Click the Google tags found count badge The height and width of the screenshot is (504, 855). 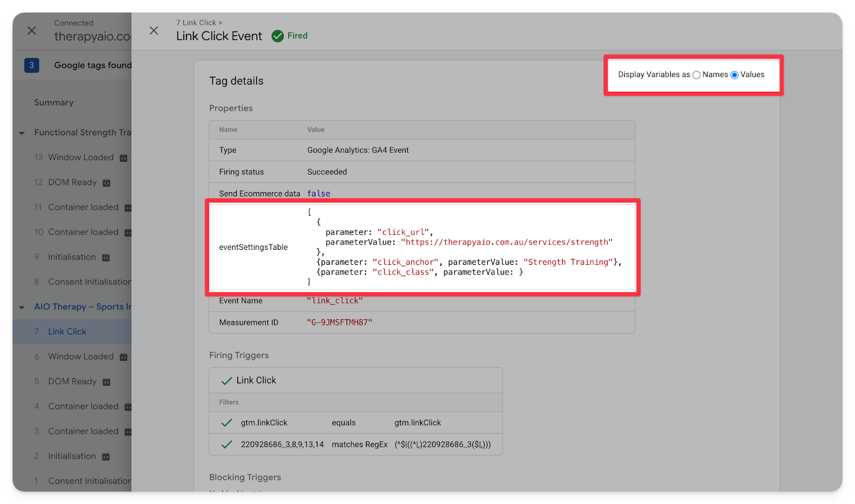(32, 65)
